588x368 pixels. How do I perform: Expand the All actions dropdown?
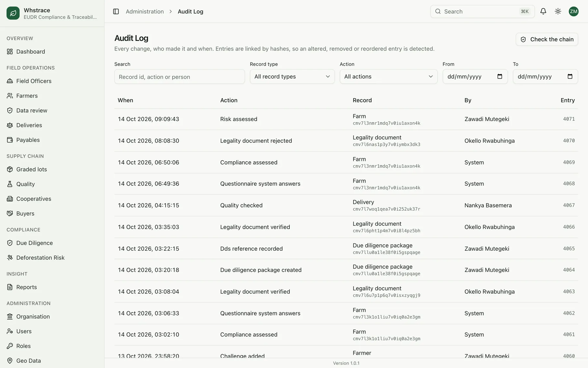(x=388, y=76)
